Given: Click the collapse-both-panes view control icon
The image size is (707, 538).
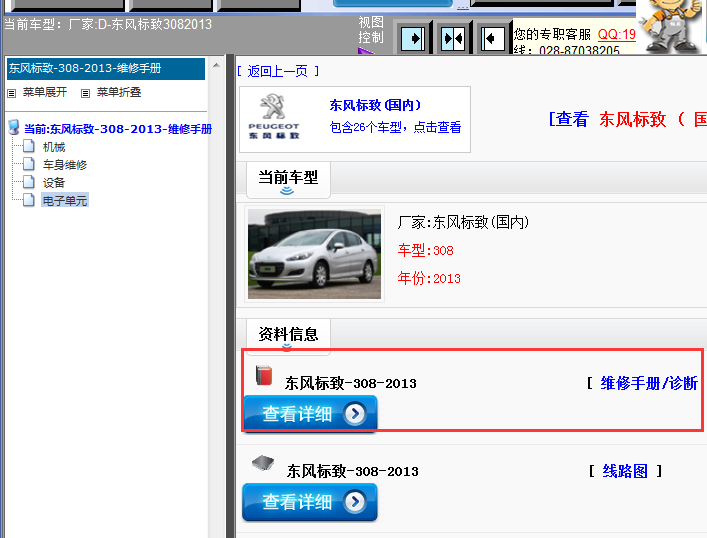Looking at the screenshot, I should (453, 38).
